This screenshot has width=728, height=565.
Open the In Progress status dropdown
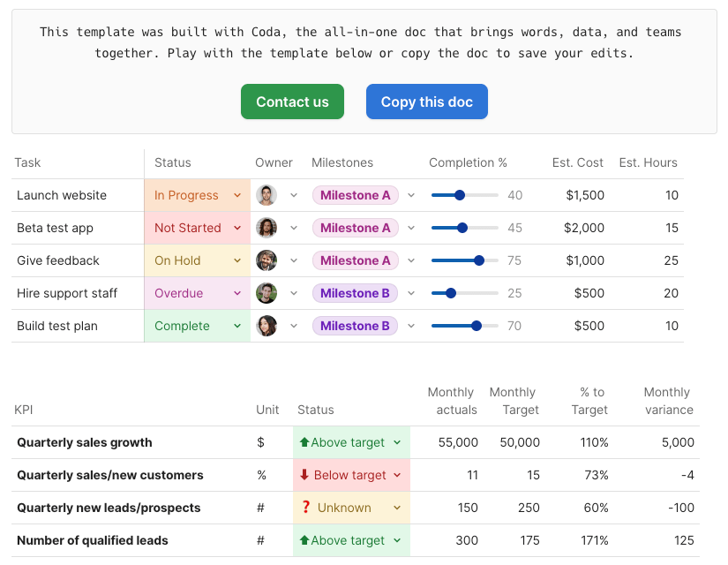[237, 195]
